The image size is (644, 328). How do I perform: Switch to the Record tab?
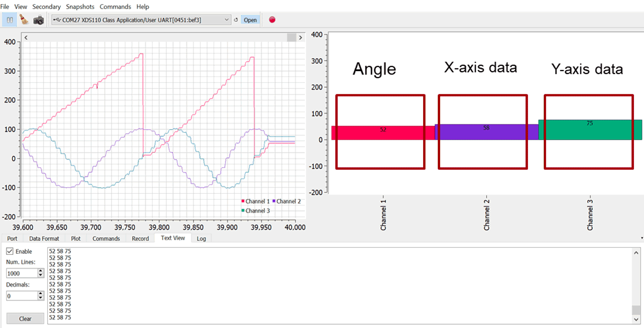point(140,239)
